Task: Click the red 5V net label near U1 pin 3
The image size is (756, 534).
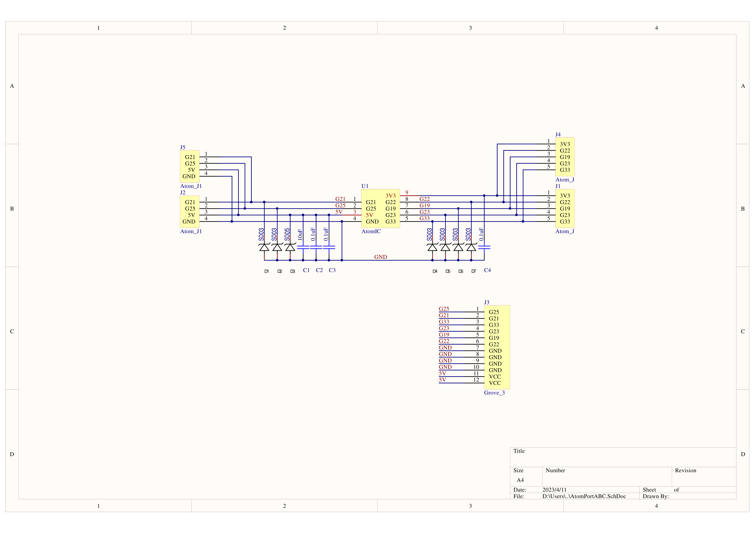Action: point(339,212)
